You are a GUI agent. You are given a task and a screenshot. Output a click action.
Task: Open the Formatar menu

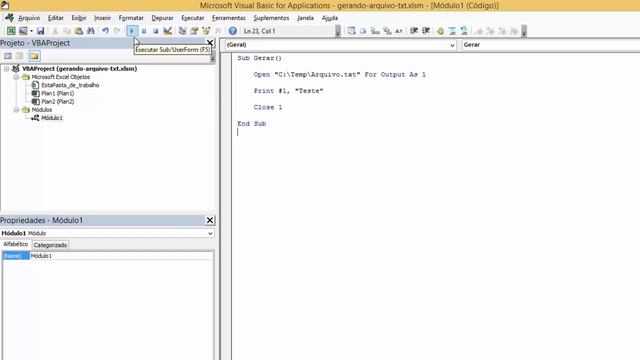point(131,18)
